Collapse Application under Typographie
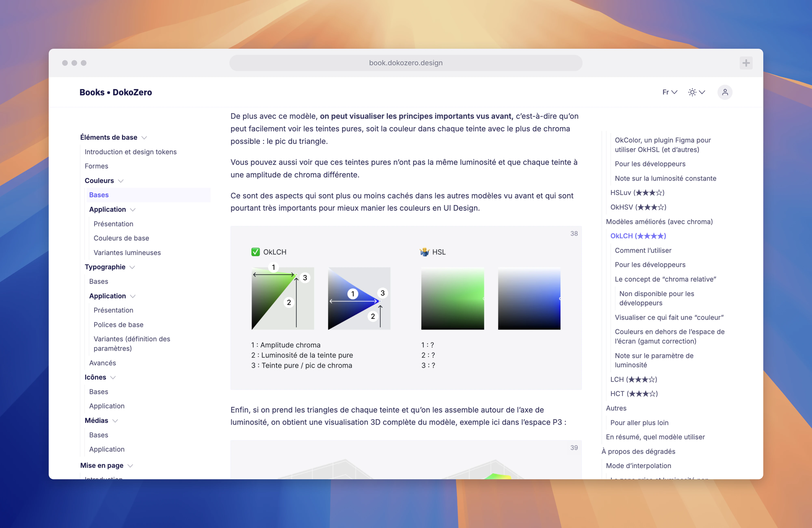812x528 pixels. tap(133, 296)
